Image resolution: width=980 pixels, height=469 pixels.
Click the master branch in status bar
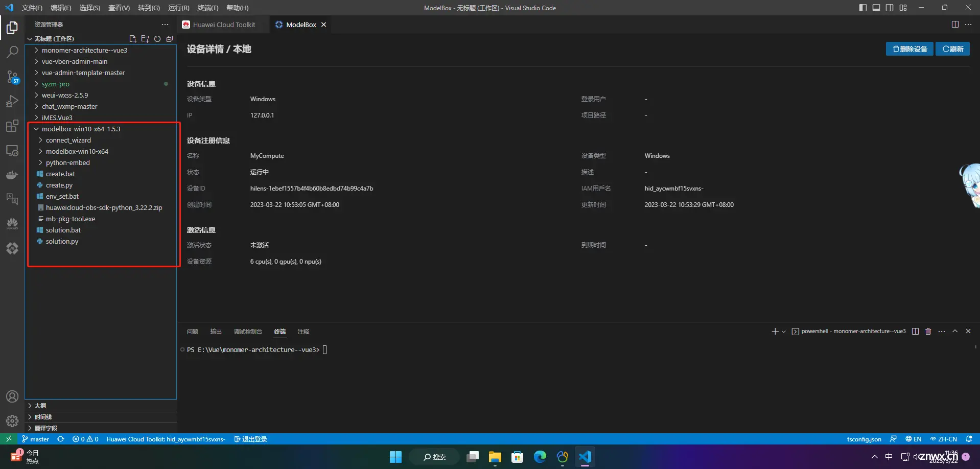click(x=35, y=439)
